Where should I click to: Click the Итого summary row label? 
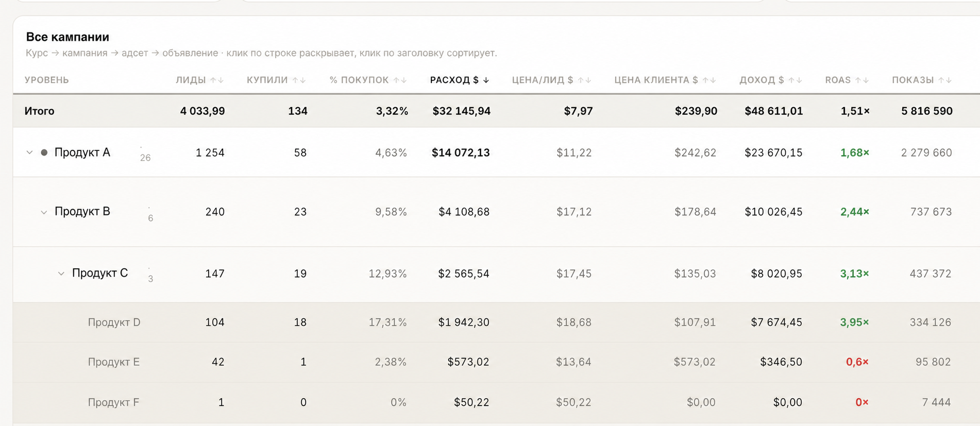(40, 111)
